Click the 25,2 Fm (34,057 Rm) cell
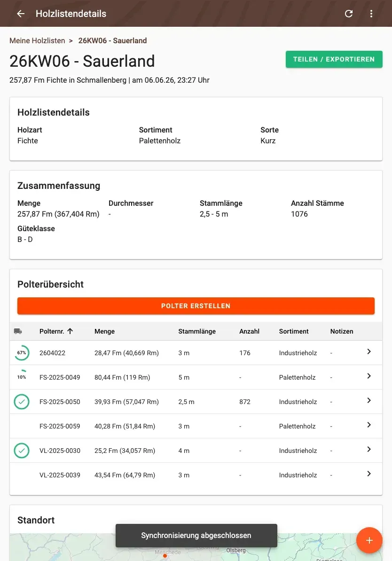392x561 pixels. (x=125, y=451)
